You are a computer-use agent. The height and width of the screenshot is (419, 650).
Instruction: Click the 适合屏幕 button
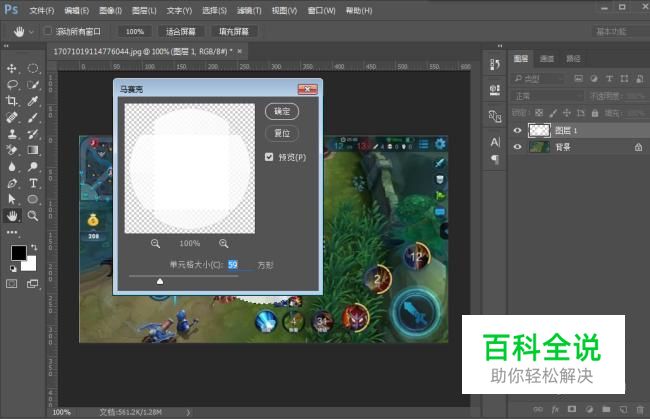(x=180, y=31)
